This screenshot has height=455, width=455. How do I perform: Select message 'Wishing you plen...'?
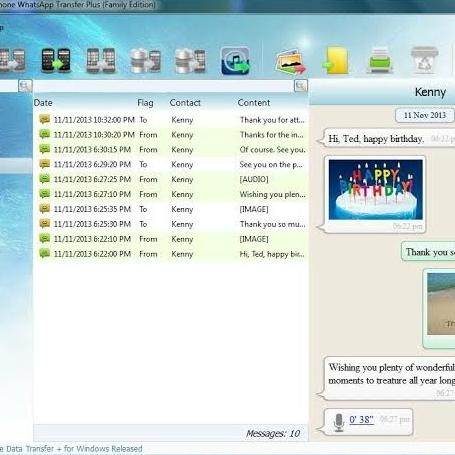point(172,194)
